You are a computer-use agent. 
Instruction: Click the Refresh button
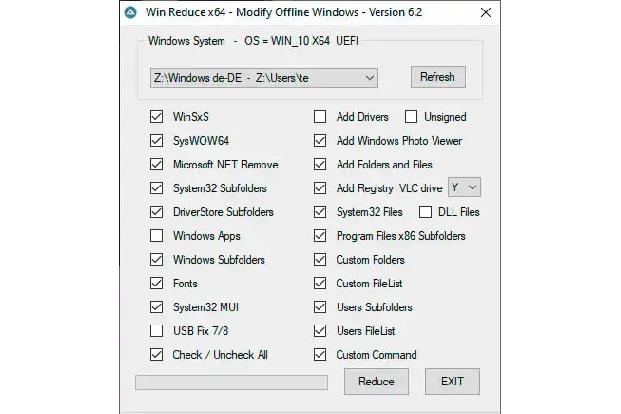click(x=438, y=77)
